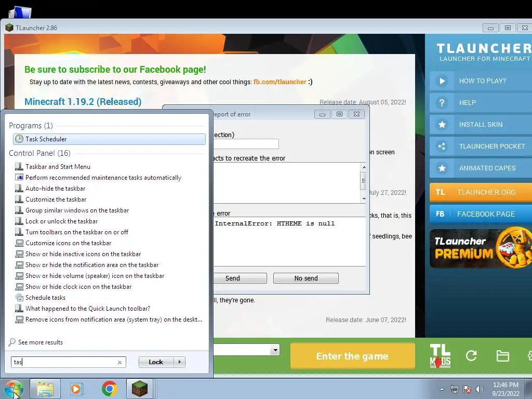Open INSTALL SKIN sidebar item
This screenshot has height=399, width=532.
[x=481, y=125]
